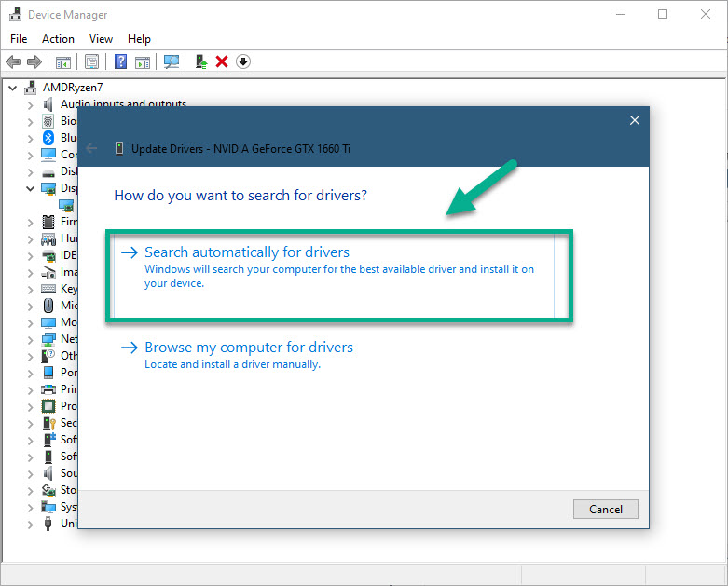Click the back arrow in Update Drivers dialog
Image resolution: width=728 pixels, height=586 pixels.
91,148
